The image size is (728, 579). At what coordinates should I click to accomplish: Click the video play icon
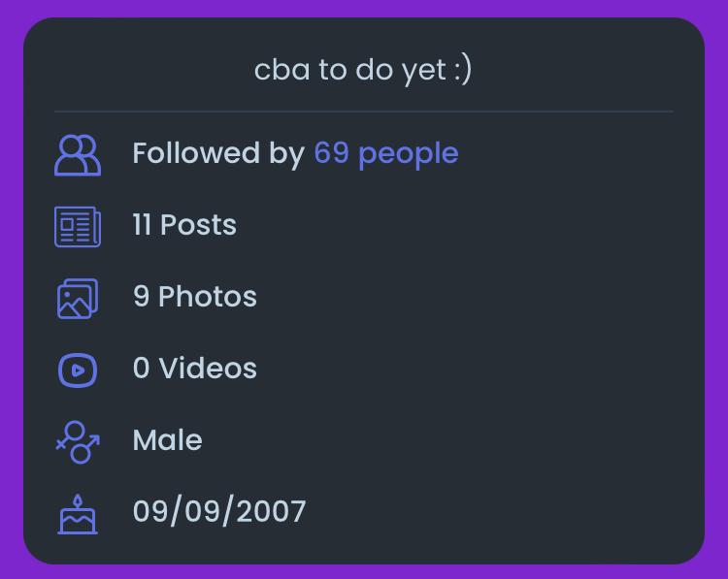[x=78, y=370]
